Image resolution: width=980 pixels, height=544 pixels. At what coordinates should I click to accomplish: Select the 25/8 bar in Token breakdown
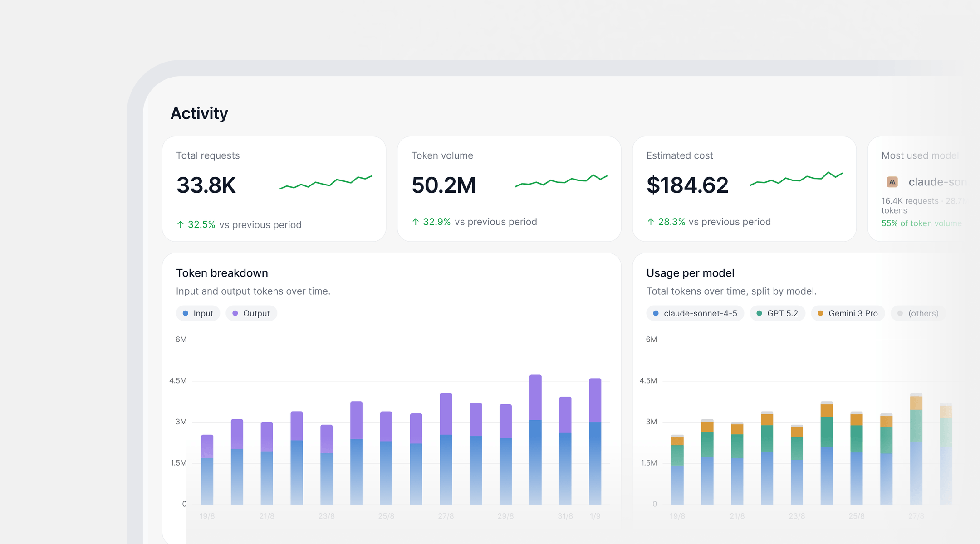click(386, 458)
